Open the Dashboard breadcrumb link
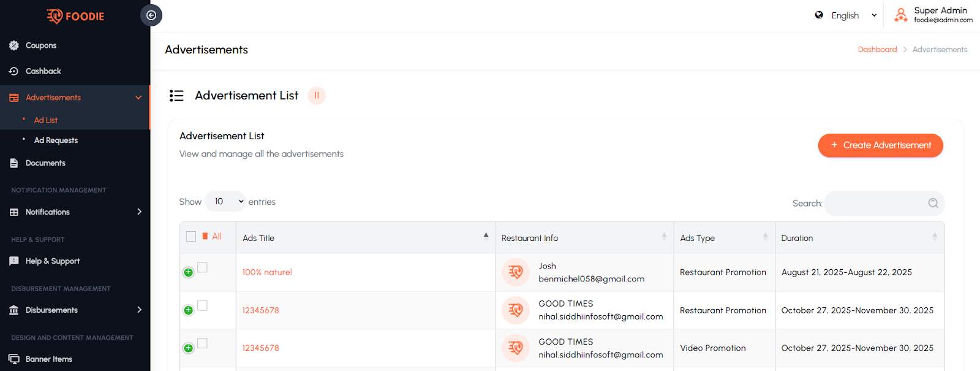 (x=877, y=50)
